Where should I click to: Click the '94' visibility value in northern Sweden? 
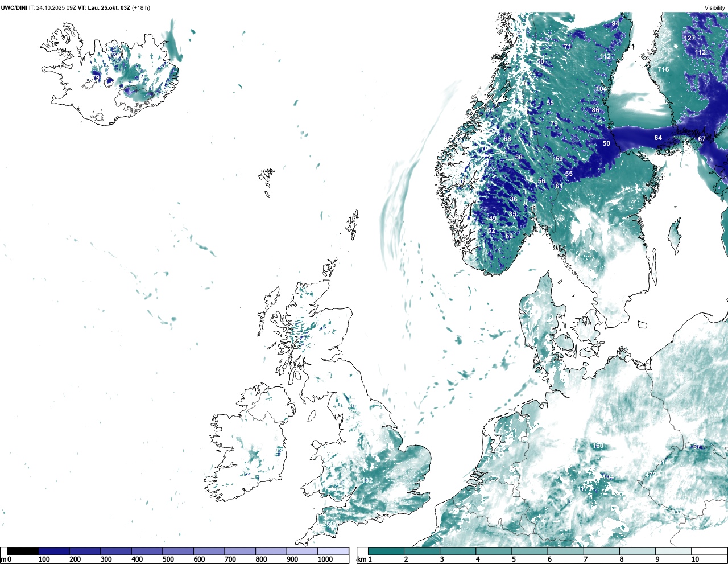(x=615, y=23)
